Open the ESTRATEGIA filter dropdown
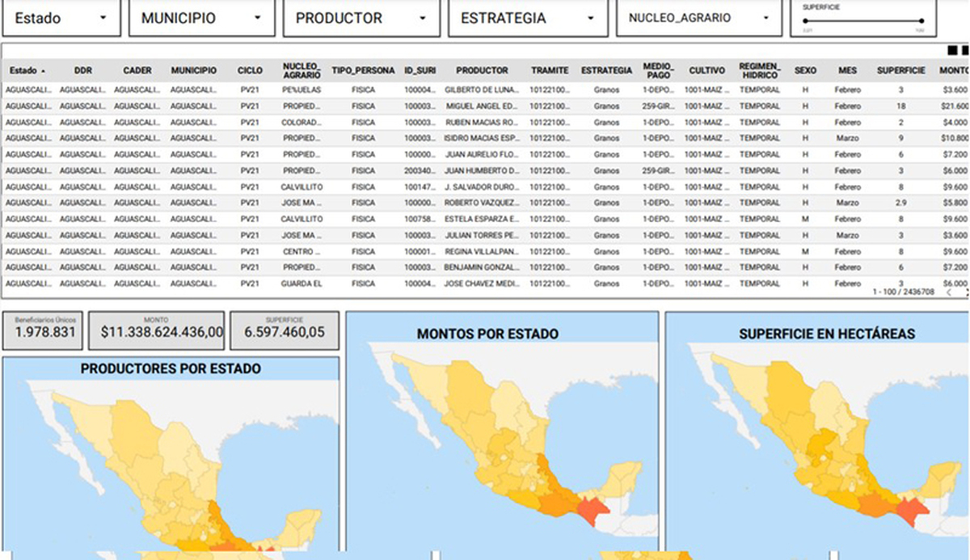This screenshot has width=970, height=560. pyautogui.click(x=527, y=18)
